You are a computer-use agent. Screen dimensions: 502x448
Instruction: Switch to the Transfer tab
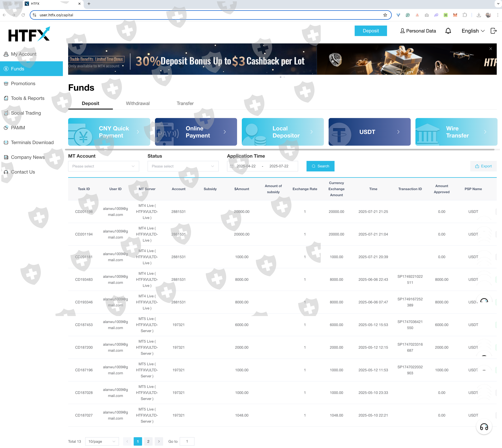pyautogui.click(x=185, y=103)
